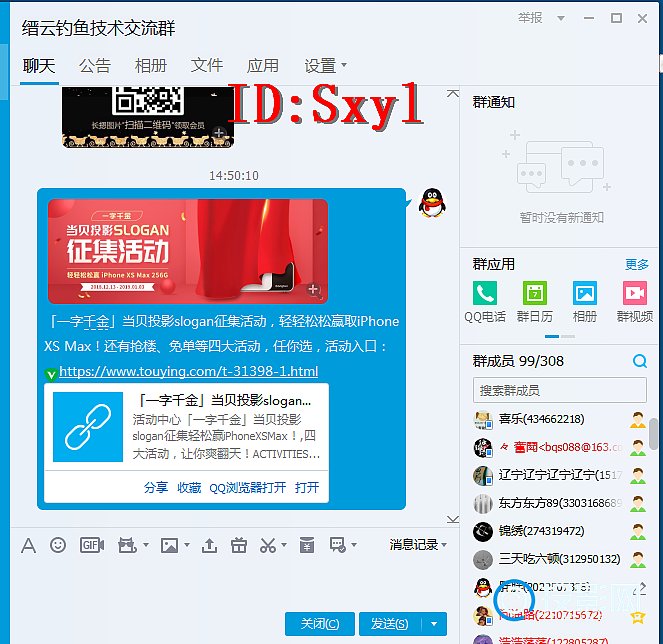Click the chat bubble check icon
The image size is (663, 644).
click(338, 545)
